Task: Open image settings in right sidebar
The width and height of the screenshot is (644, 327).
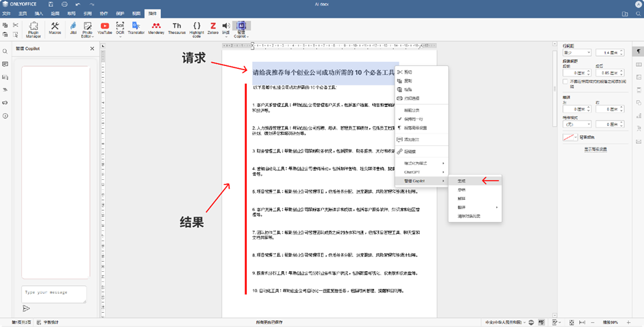Action: (x=639, y=77)
